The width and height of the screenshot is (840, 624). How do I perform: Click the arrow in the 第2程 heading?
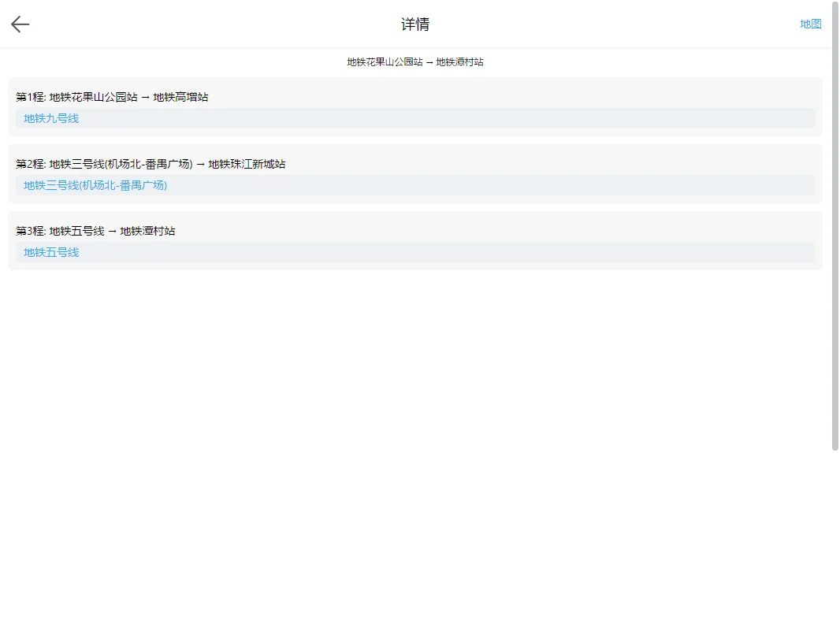(x=200, y=164)
